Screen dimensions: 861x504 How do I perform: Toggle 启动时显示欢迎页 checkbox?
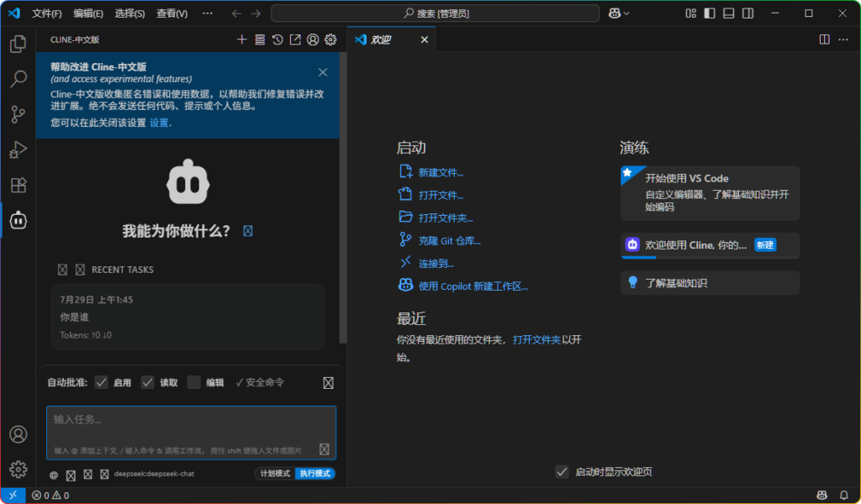point(562,471)
